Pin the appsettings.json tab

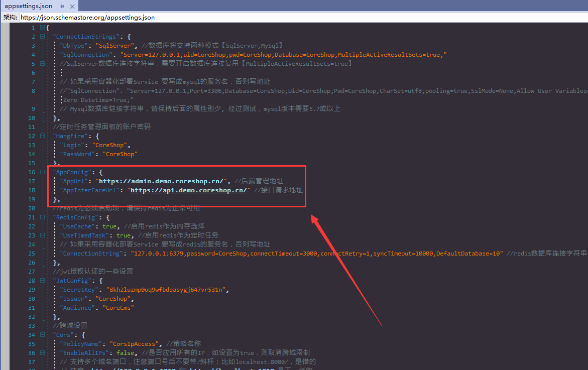[62, 6]
